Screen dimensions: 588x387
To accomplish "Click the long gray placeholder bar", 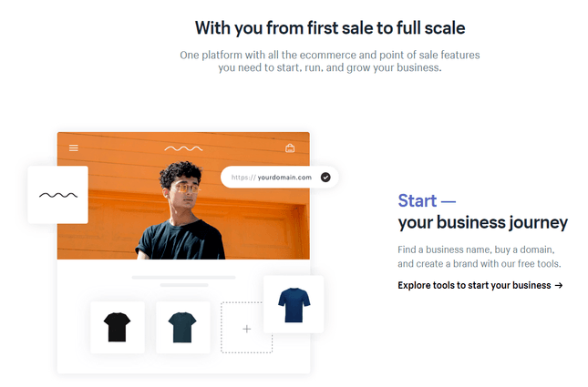I will point(183,277).
